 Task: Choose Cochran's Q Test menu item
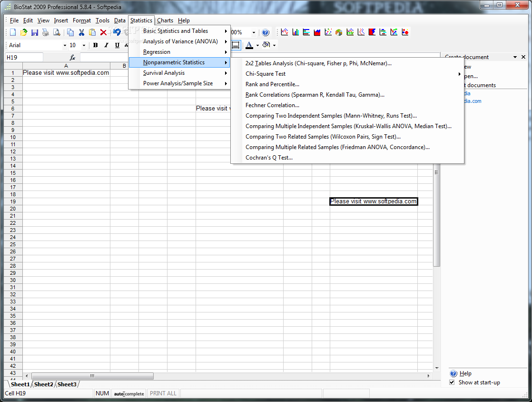[x=347, y=158]
